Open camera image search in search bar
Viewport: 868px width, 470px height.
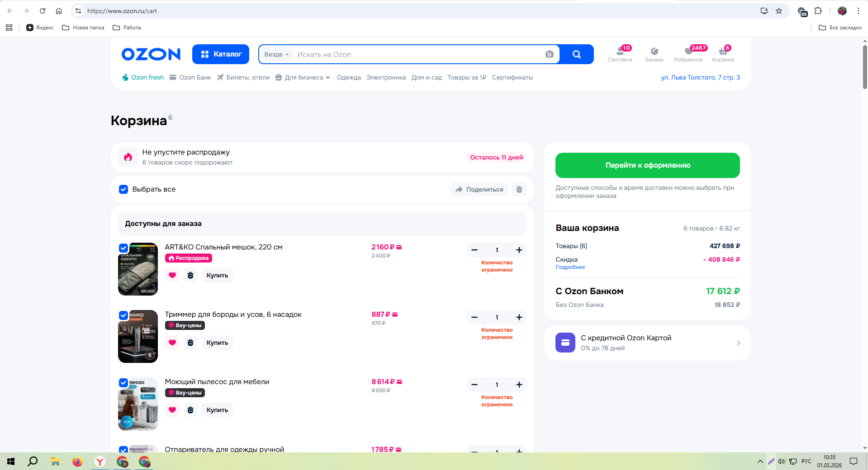[549, 54]
